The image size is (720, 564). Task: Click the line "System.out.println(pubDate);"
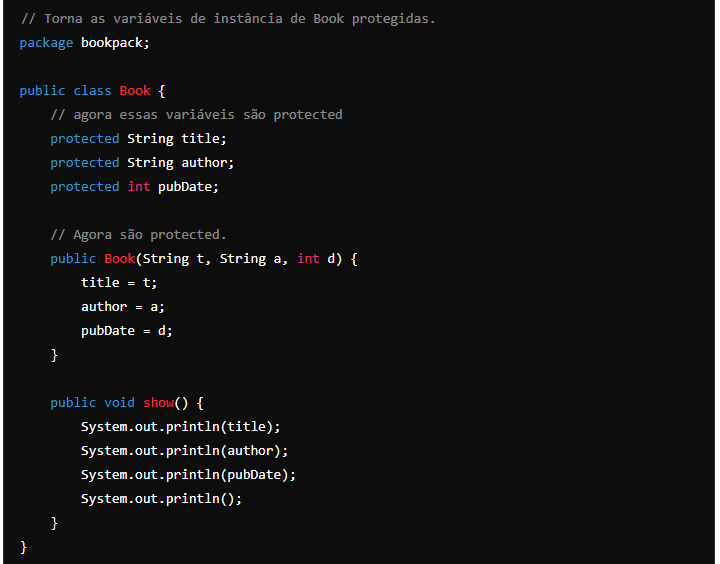[x=188, y=474]
